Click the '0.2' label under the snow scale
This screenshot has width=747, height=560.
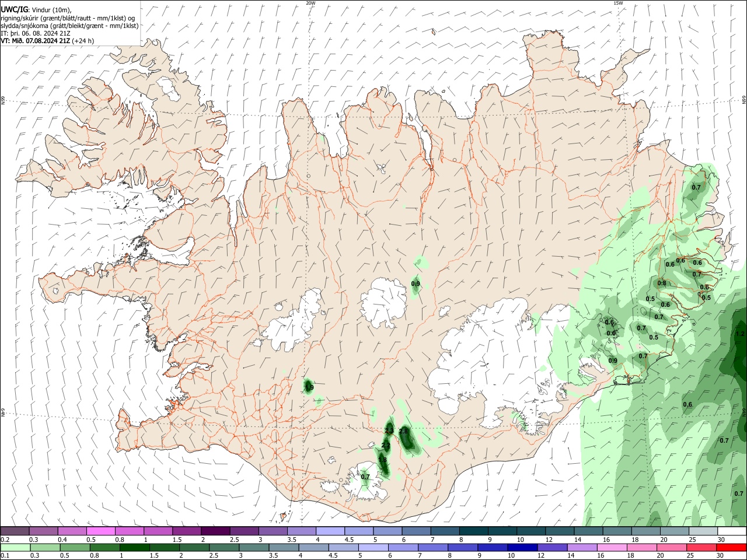(5, 540)
